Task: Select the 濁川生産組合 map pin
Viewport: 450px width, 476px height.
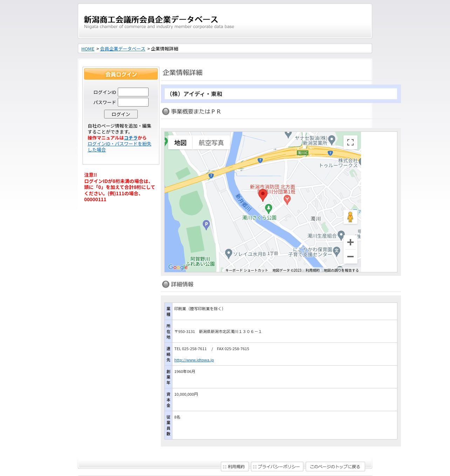Action: tap(341, 235)
